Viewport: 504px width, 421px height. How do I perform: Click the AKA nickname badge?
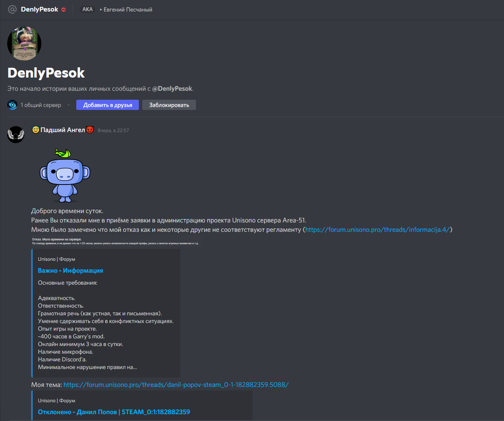[x=87, y=9]
